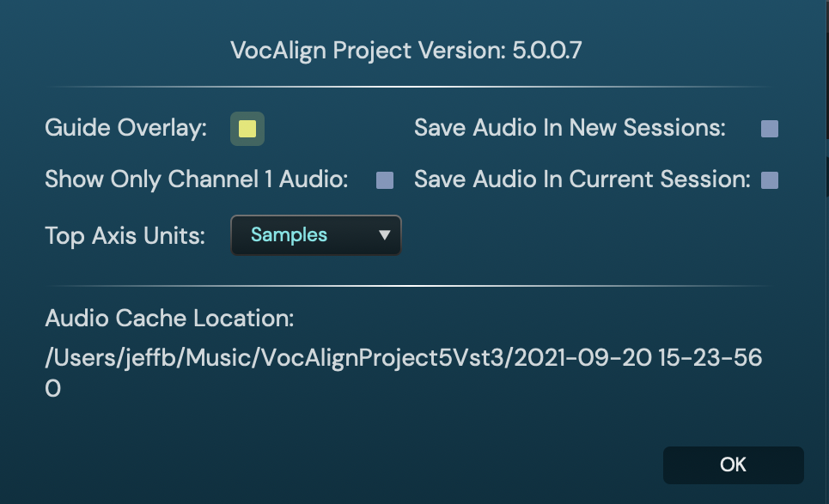
Task: Disable the Guide Overlay checkbox
Action: tap(247, 129)
